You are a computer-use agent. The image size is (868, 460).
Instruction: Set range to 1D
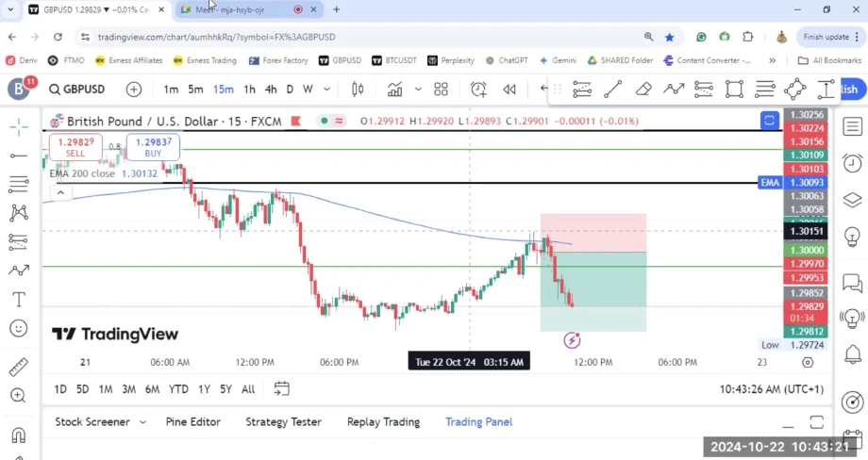pyautogui.click(x=60, y=389)
